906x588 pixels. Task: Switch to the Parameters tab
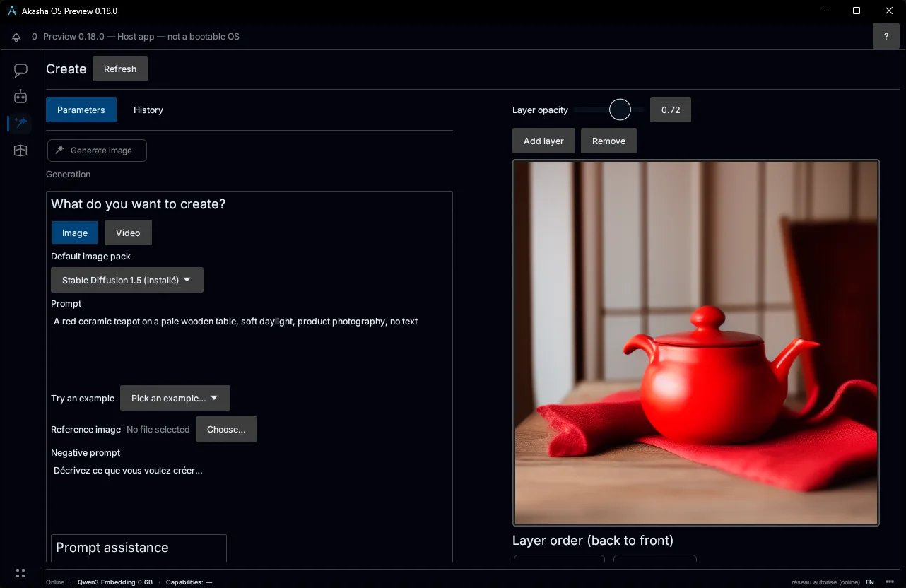[81, 110]
